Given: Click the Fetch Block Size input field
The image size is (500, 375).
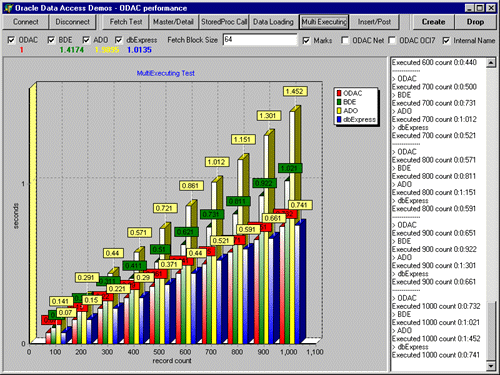Looking at the screenshot, I should tap(260, 40).
